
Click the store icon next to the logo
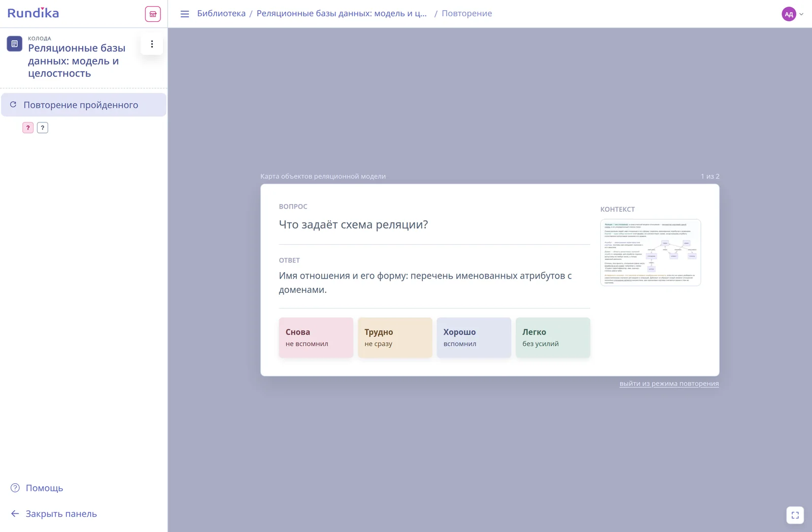(x=153, y=14)
